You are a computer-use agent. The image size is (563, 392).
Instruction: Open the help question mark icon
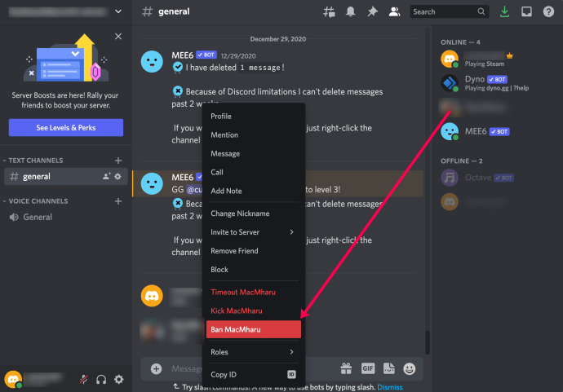coord(548,12)
